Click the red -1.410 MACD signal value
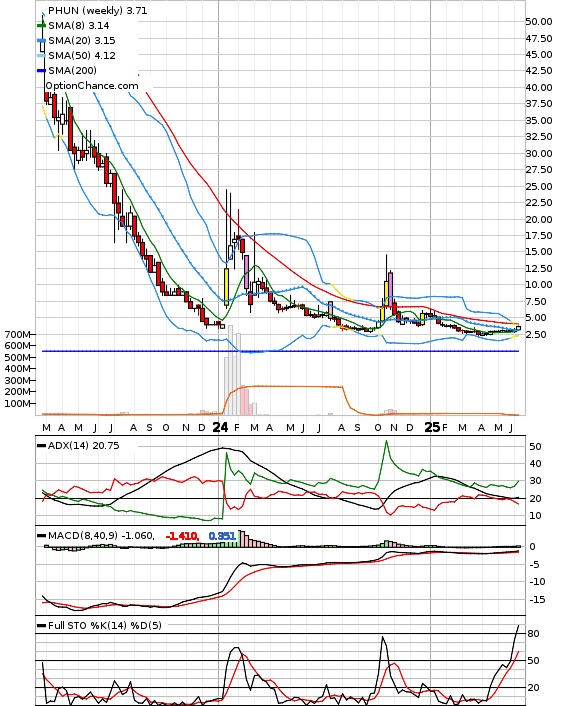Screen dimensions: 566x706 pyautogui.click(x=182, y=536)
